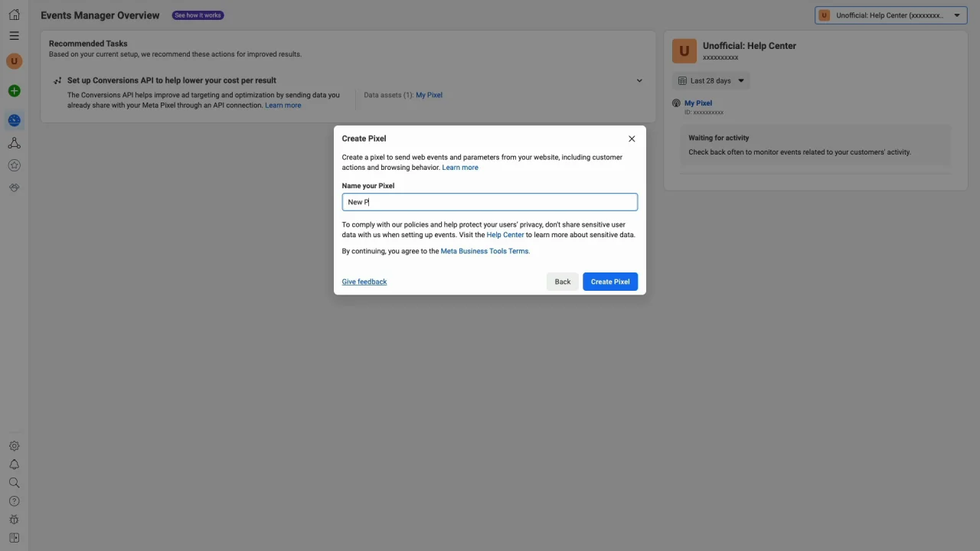Open the Last 28 days date dropdown
Viewport: 980px width, 551px height.
[711, 80]
